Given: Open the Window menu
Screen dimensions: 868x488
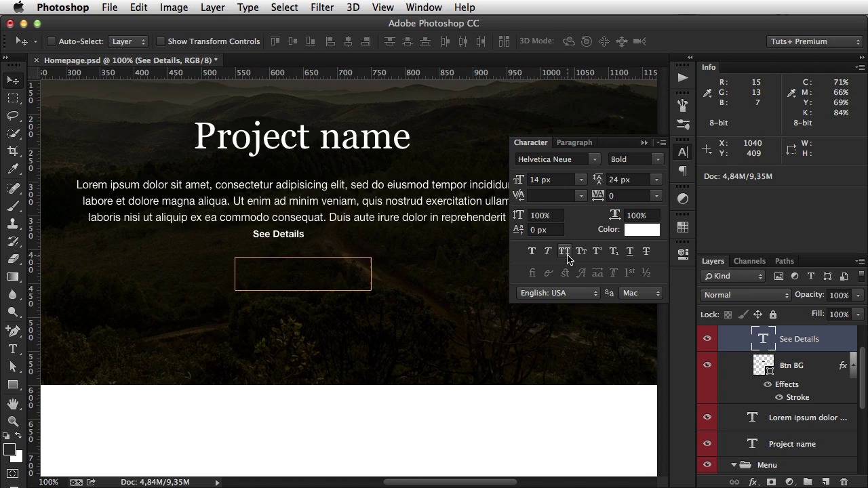Looking at the screenshot, I should [424, 7].
